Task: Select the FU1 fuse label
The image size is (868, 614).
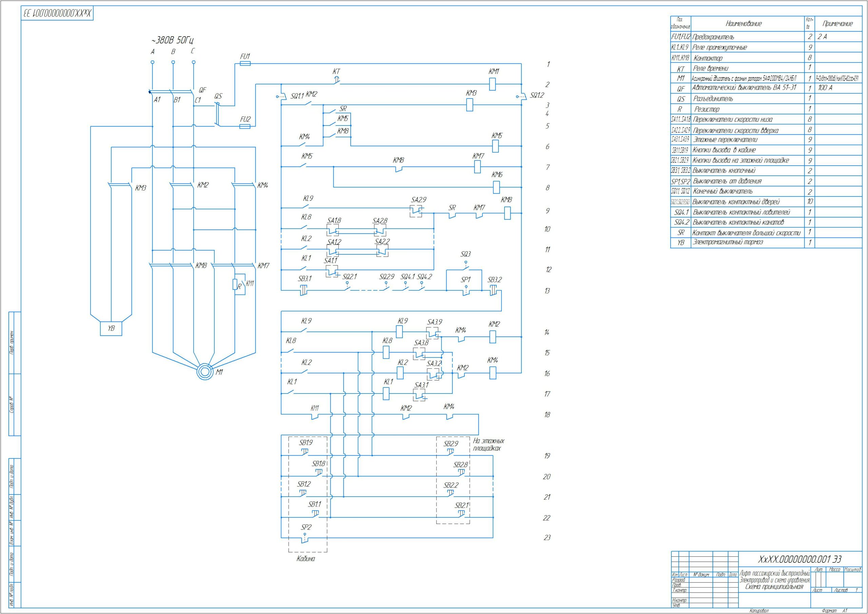Action: pyautogui.click(x=245, y=56)
